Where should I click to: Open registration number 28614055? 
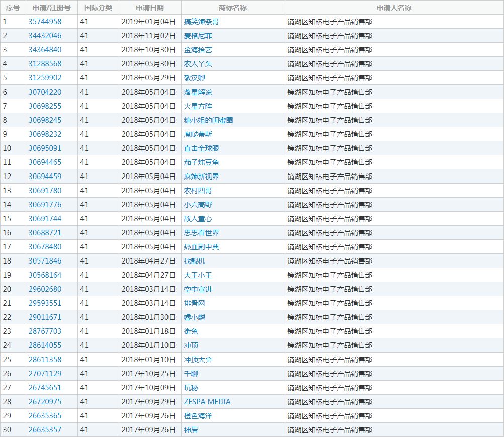click(x=45, y=345)
